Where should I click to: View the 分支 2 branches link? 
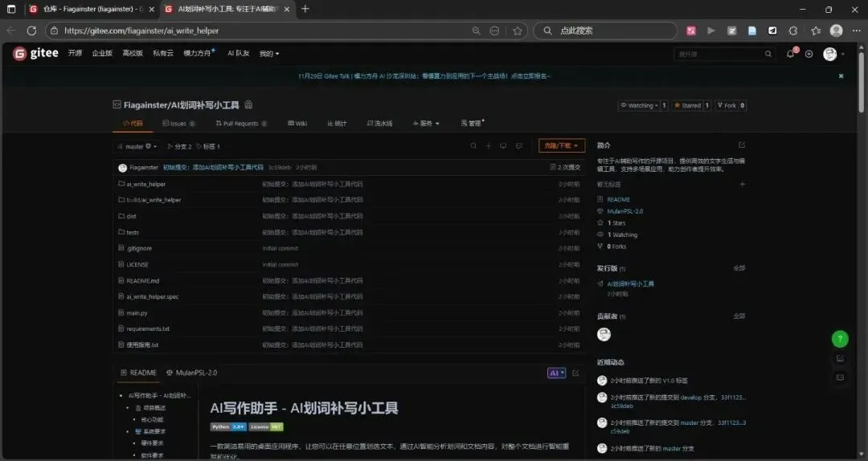(x=179, y=147)
